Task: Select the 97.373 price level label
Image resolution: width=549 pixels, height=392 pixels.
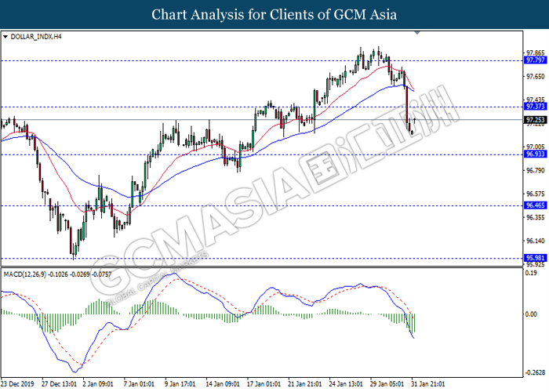Action: click(x=536, y=107)
